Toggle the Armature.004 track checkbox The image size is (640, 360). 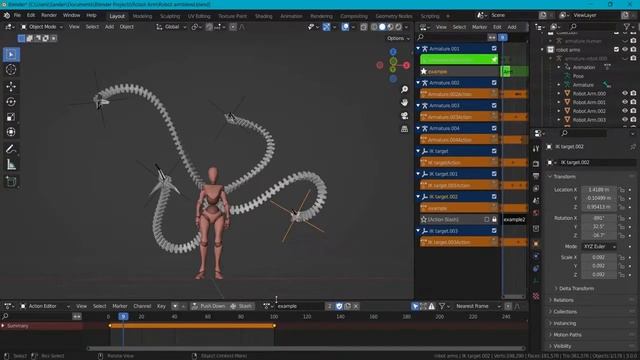494,129
